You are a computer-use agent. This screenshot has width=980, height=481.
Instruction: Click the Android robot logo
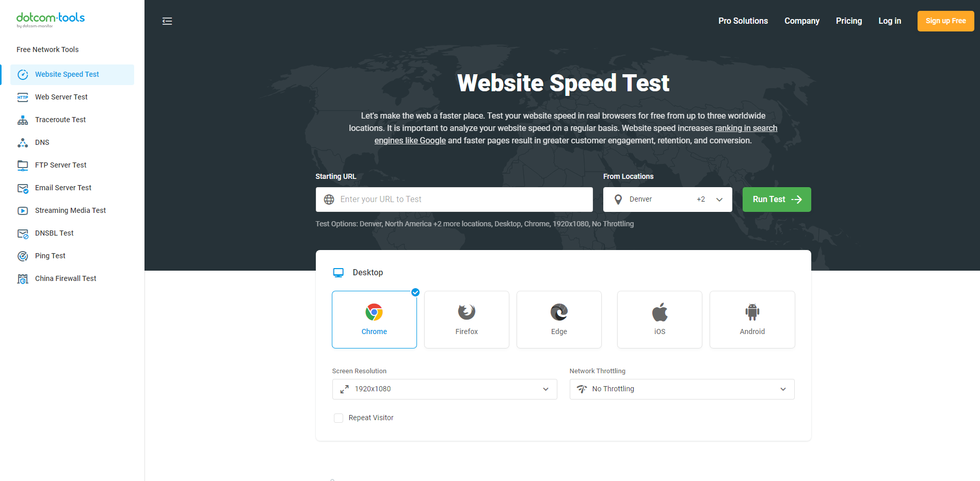coord(752,312)
